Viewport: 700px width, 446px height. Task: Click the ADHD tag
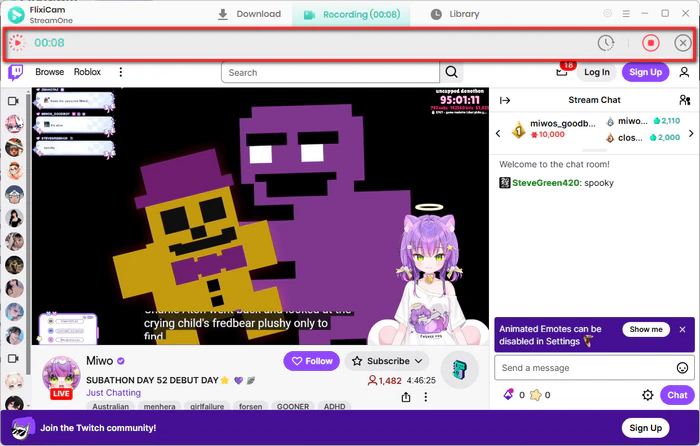point(334,406)
